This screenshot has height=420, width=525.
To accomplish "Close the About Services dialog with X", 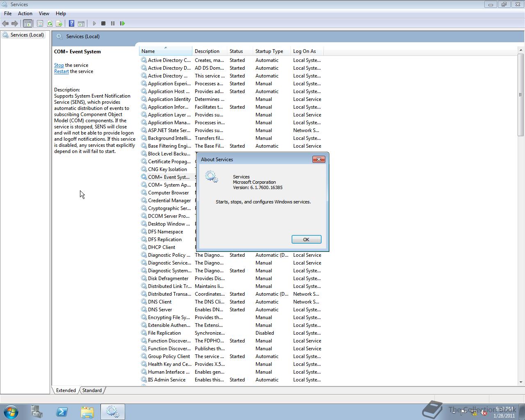I will coord(319,159).
